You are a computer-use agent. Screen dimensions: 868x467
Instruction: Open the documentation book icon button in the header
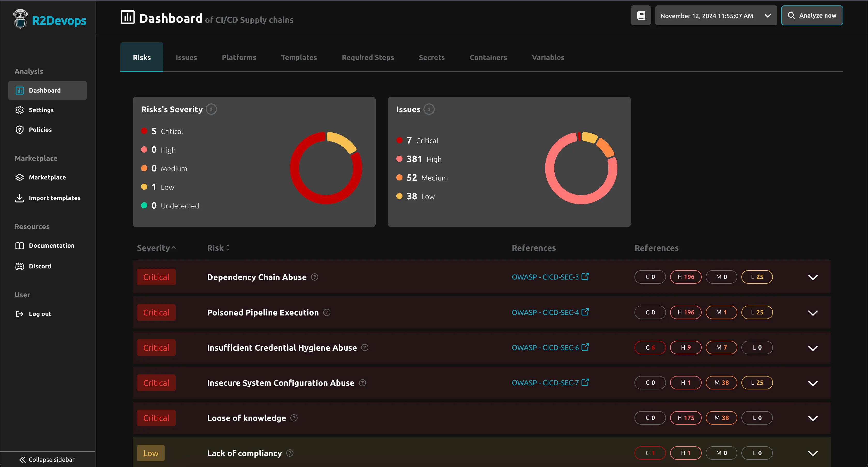(x=641, y=16)
